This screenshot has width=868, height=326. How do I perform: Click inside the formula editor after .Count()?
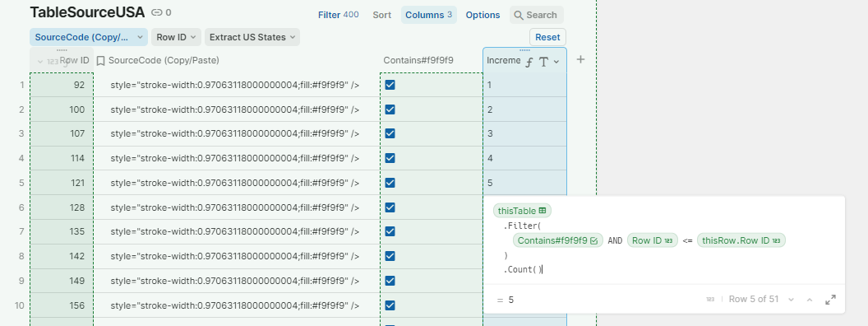click(x=543, y=269)
